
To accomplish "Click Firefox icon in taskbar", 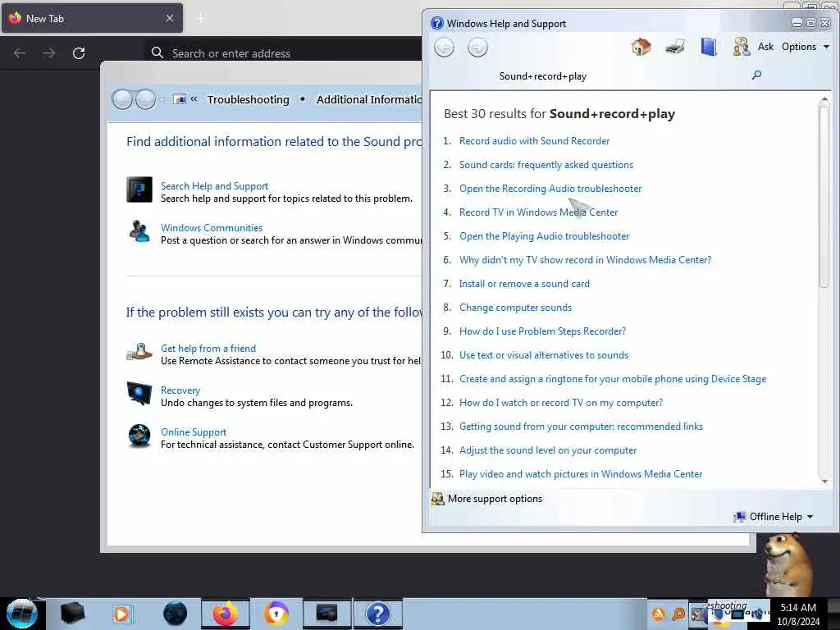I will [x=226, y=614].
